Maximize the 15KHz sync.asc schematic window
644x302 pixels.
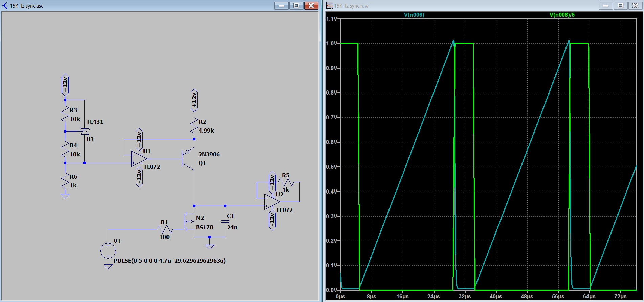point(296,6)
